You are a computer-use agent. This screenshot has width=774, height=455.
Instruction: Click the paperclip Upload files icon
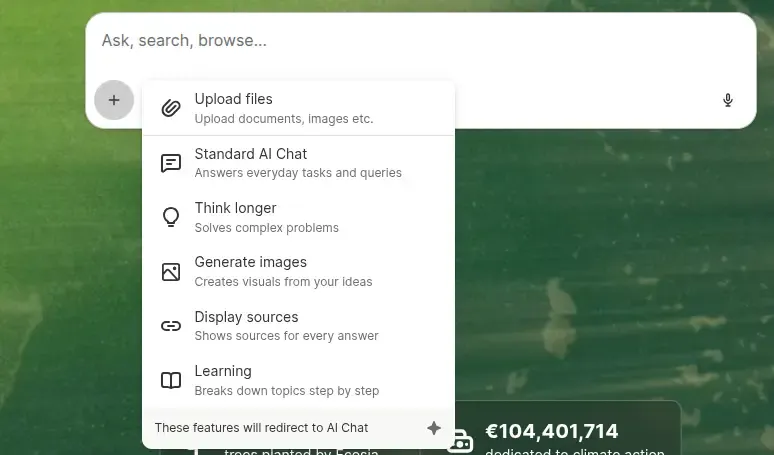pos(171,108)
